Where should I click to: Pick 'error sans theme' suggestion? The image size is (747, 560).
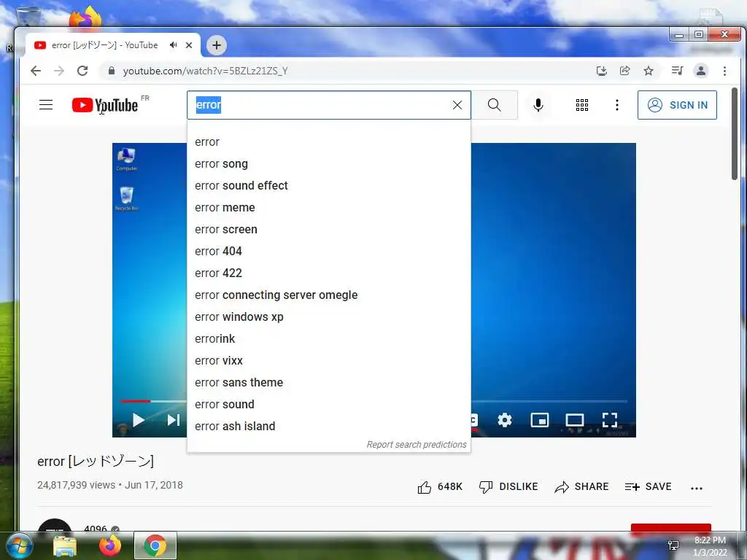point(329,383)
